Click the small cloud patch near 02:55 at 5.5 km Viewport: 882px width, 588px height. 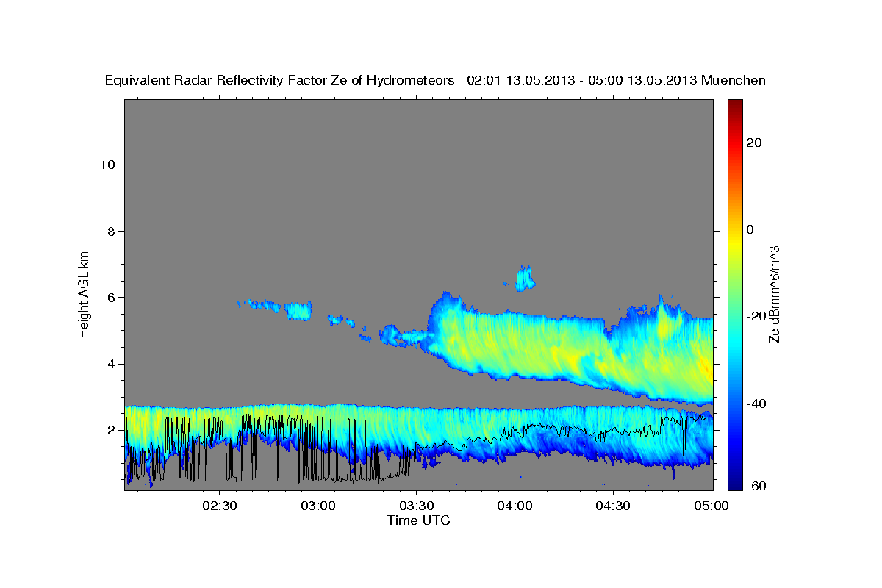pos(298,310)
